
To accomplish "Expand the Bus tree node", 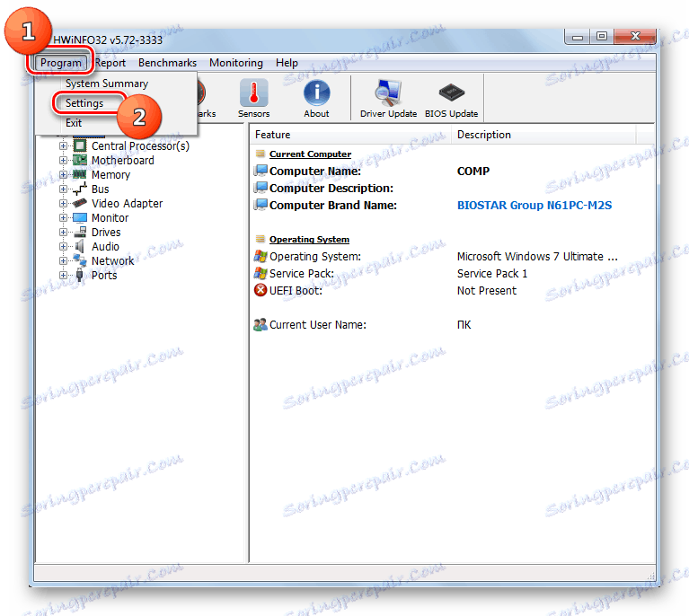I will [63, 189].
